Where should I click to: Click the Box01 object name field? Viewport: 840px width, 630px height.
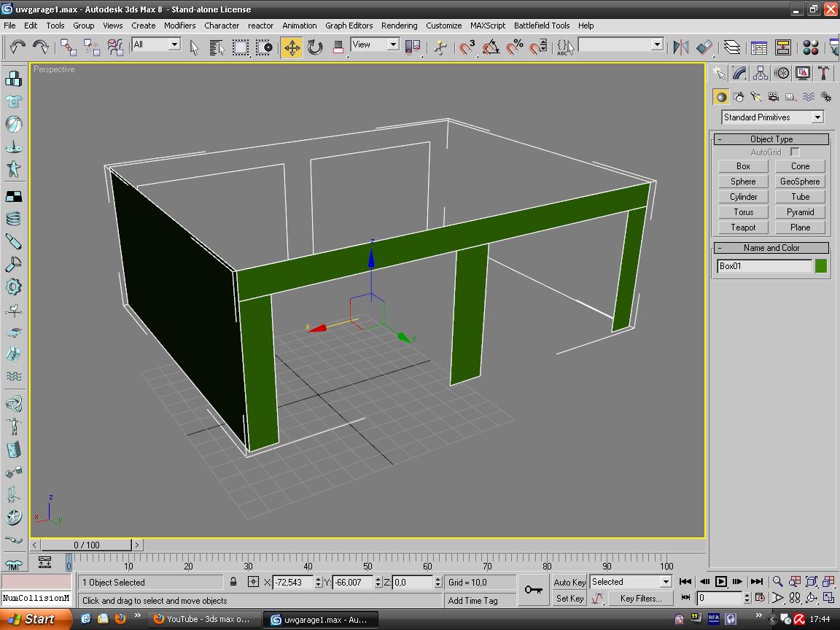pyautogui.click(x=763, y=266)
